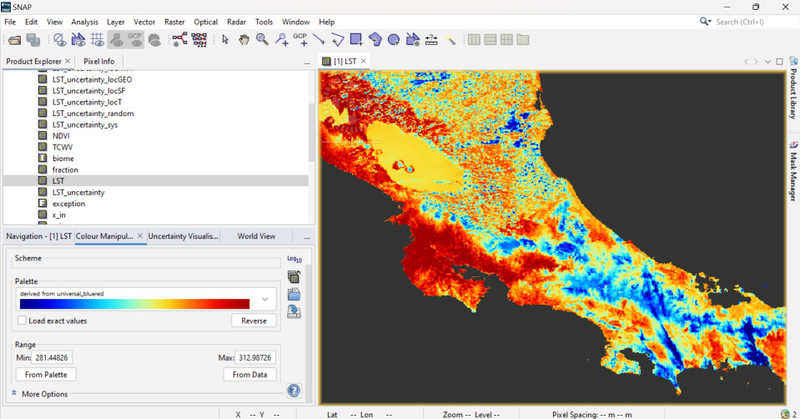Switch to the World View tab
Image resolution: width=800 pixels, height=419 pixels.
coord(256,237)
